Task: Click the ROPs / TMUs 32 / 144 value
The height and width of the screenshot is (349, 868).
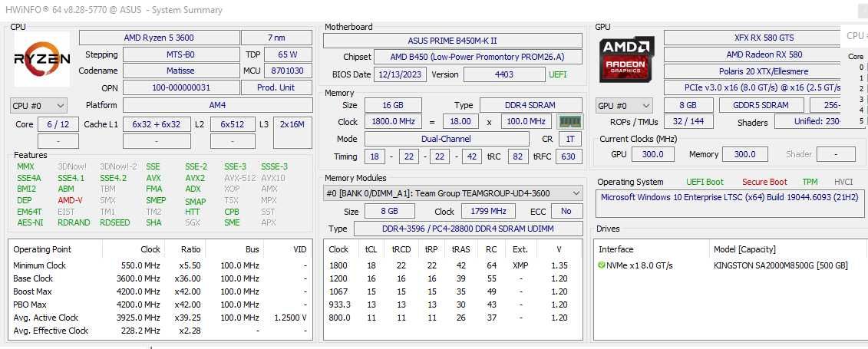Action: point(688,122)
